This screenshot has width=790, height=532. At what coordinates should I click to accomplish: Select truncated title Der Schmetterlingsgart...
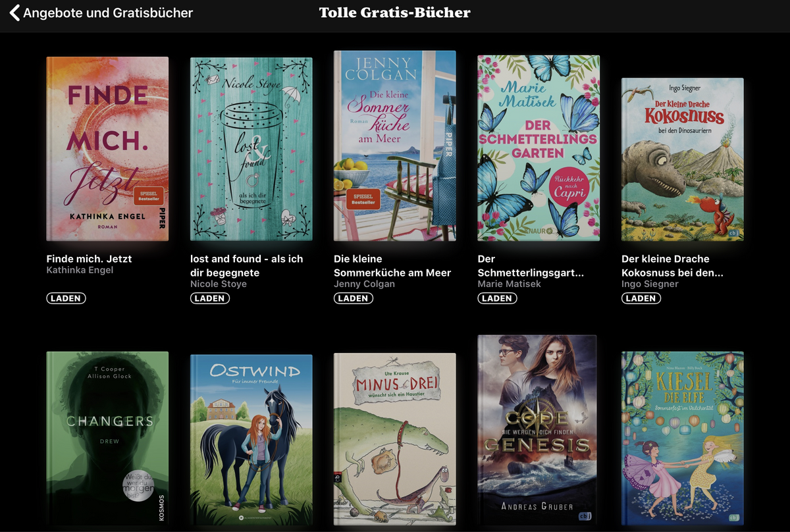click(531, 265)
